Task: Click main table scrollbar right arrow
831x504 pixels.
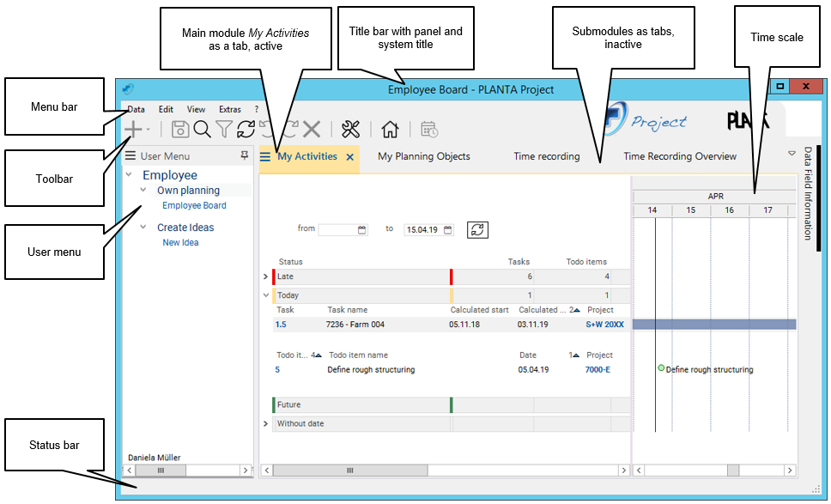Action: (x=623, y=470)
